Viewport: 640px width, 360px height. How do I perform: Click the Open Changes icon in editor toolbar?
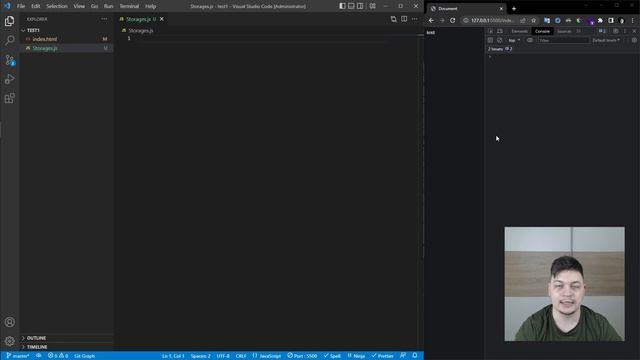coord(393,19)
